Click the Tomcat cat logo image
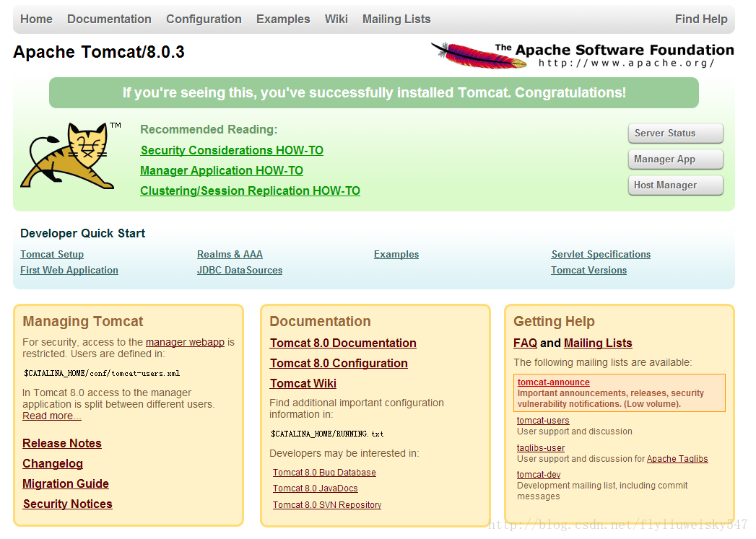The image size is (756, 539). click(70, 155)
